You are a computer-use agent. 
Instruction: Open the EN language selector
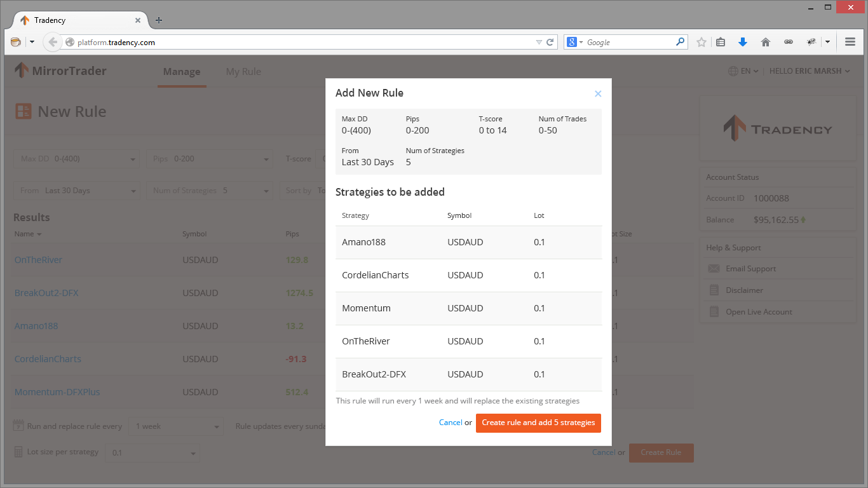743,71
